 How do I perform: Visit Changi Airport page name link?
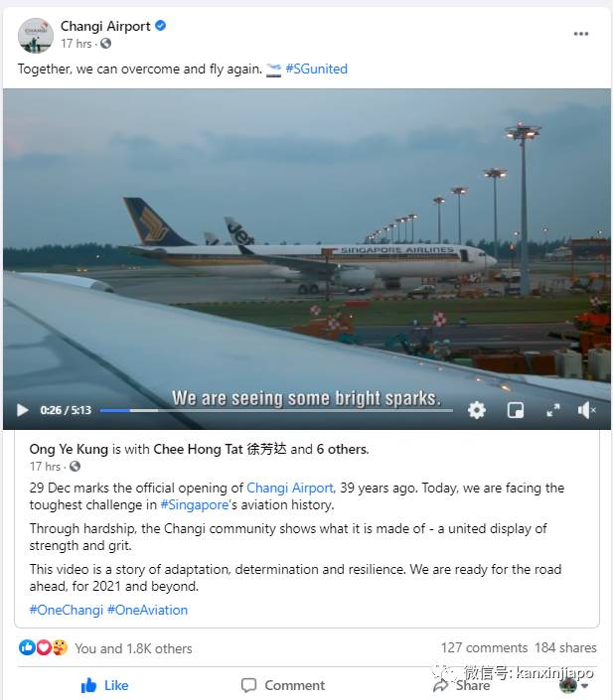coord(105,26)
